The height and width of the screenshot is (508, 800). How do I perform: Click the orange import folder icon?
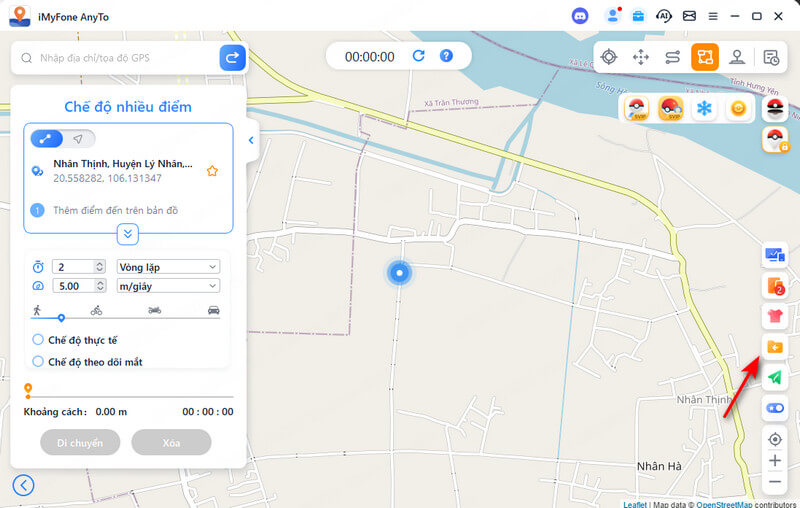[774, 347]
